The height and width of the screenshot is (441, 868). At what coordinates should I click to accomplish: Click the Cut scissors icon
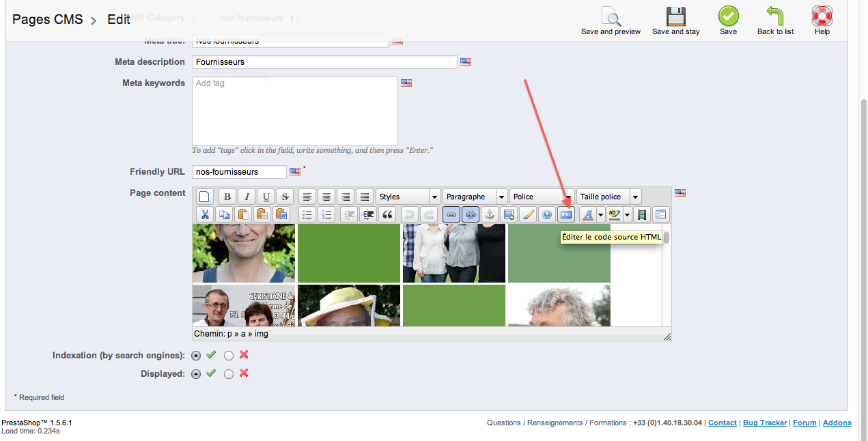pyautogui.click(x=205, y=214)
